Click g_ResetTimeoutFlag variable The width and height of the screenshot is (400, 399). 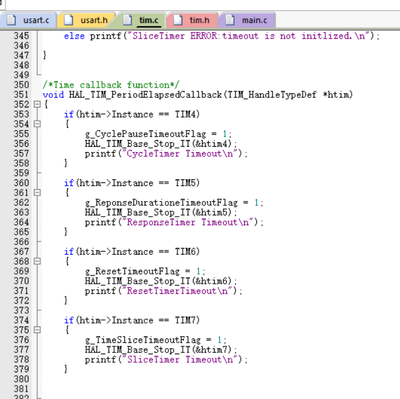point(132,271)
